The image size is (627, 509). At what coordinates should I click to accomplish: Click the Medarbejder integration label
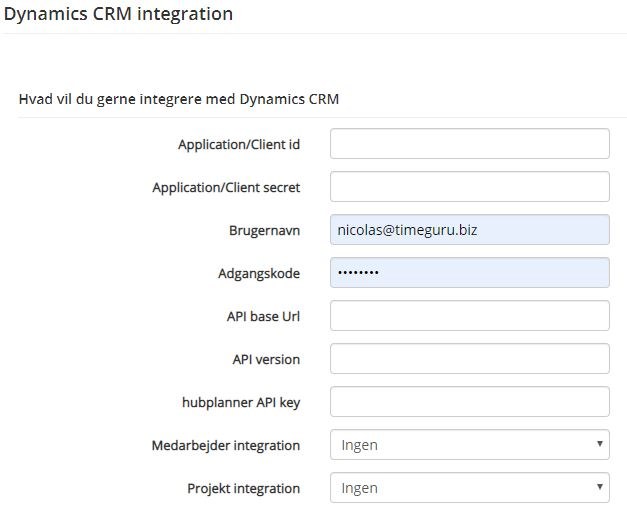pyautogui.click(x=226, y=445)
